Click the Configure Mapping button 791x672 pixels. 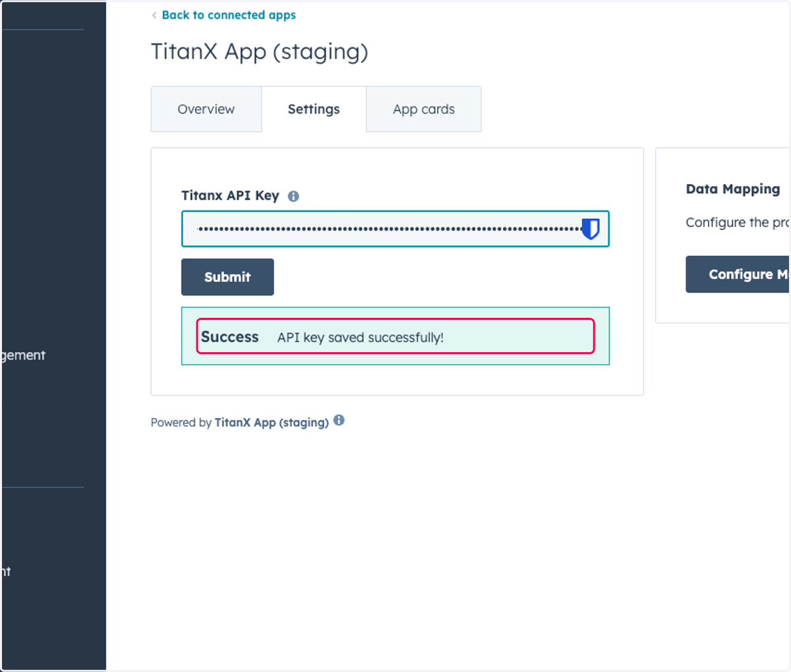point(738,274)
